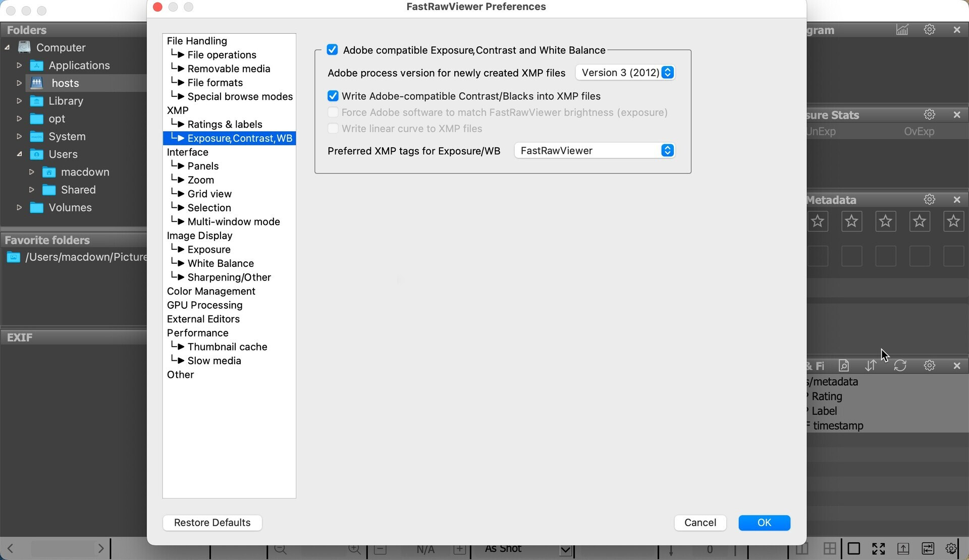Toggle Adobe compatible Exposure Contrast and White Balance
This screenshot has width=969, height=560.
coord(332,50)
